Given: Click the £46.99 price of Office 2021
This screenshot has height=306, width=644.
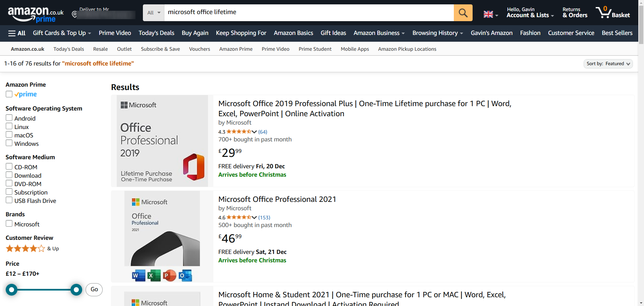Looking at the screenshot, I should 230,238.
